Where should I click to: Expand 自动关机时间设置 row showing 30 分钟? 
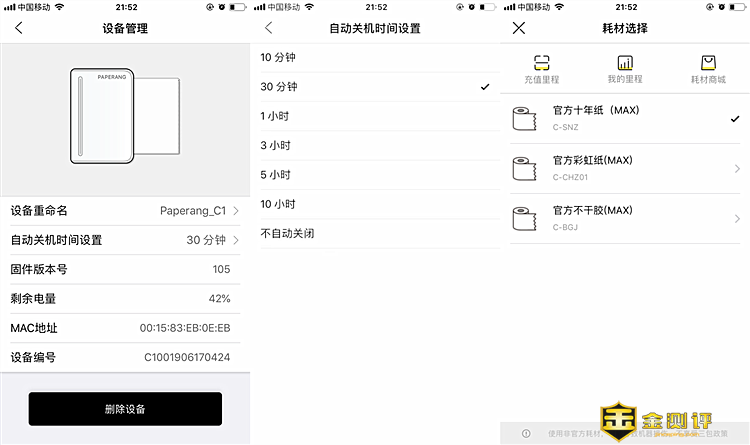point(236,240)
